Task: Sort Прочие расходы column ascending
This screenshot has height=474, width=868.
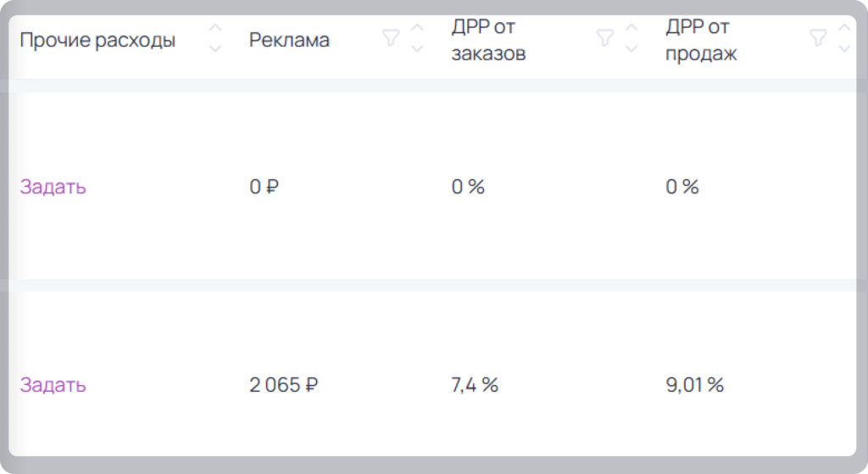Action: (x=214, y=28)
